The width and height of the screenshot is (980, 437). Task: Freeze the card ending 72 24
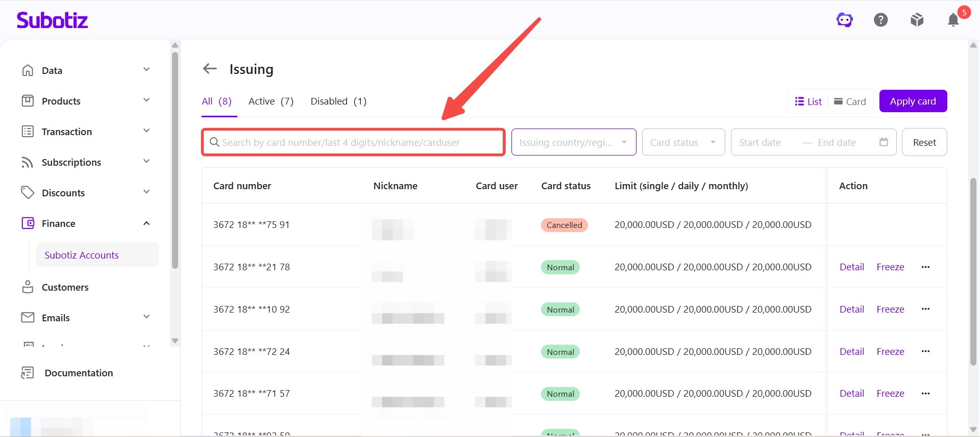890,351
